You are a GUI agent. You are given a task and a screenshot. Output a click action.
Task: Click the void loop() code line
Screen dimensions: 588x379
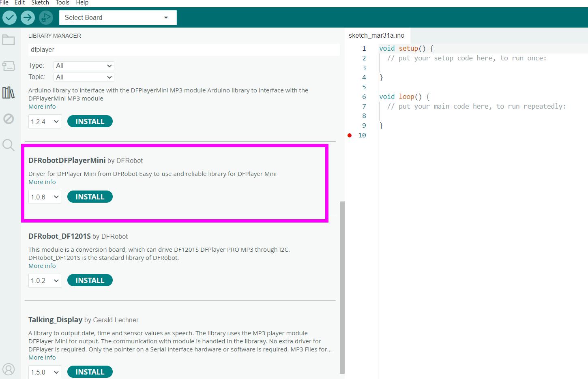pyautogui.click(x=404, y=96)
